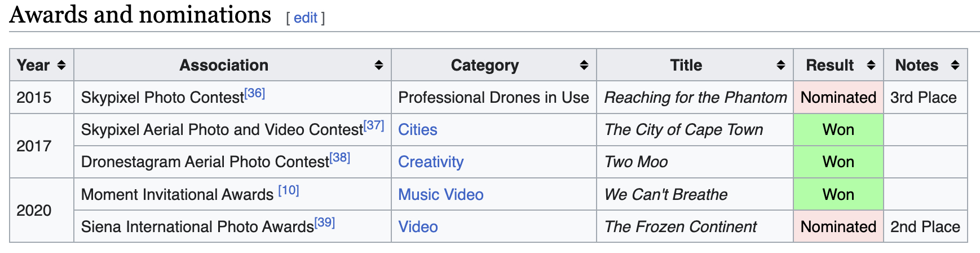The height and width of the screenshot is (253, 980).
Task: Click the Association column sort arrows
Action: coord(379,66)
